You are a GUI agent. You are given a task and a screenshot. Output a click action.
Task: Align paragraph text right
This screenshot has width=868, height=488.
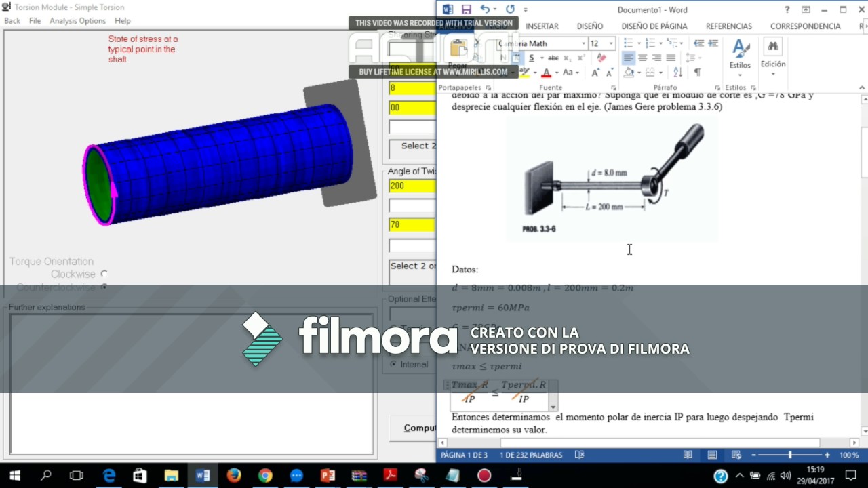656,58
